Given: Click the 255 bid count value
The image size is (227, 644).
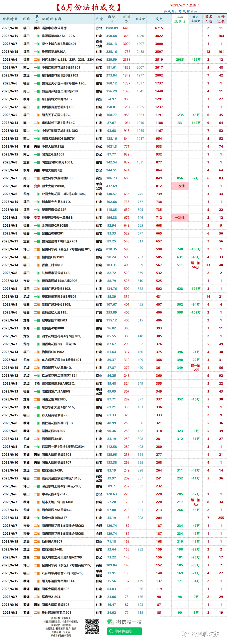Looking at the screenshot, I should (221, 518).
